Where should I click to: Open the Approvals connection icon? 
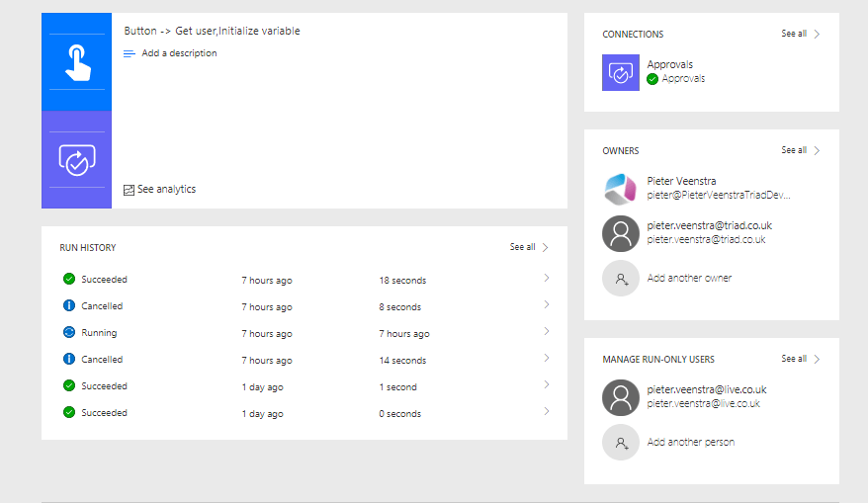(x=621, y=72)
